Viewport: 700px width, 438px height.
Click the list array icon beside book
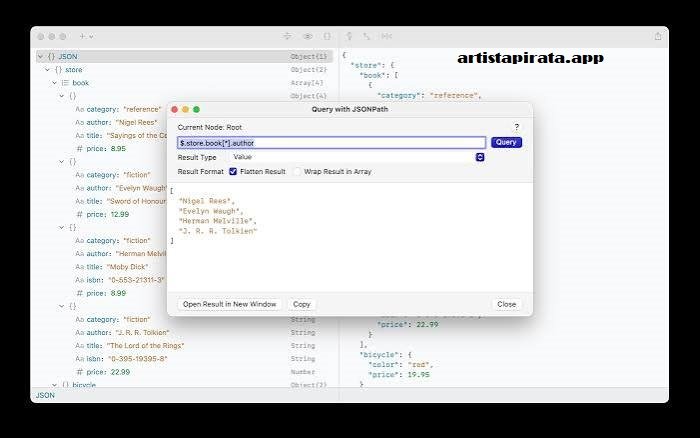click(65, 83)
